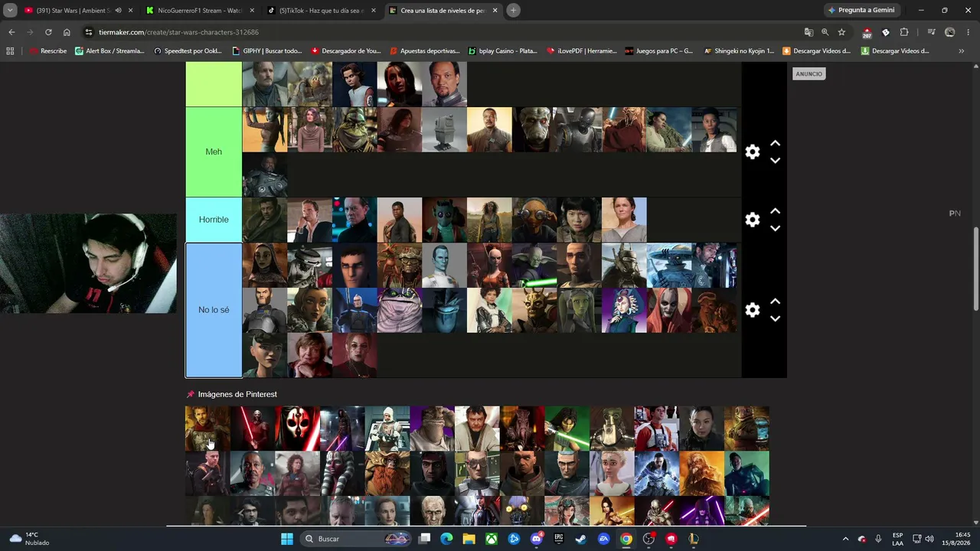Move the Meh tier up with its arrow
This screenshot has height=551, width=980.
(775, 143)
